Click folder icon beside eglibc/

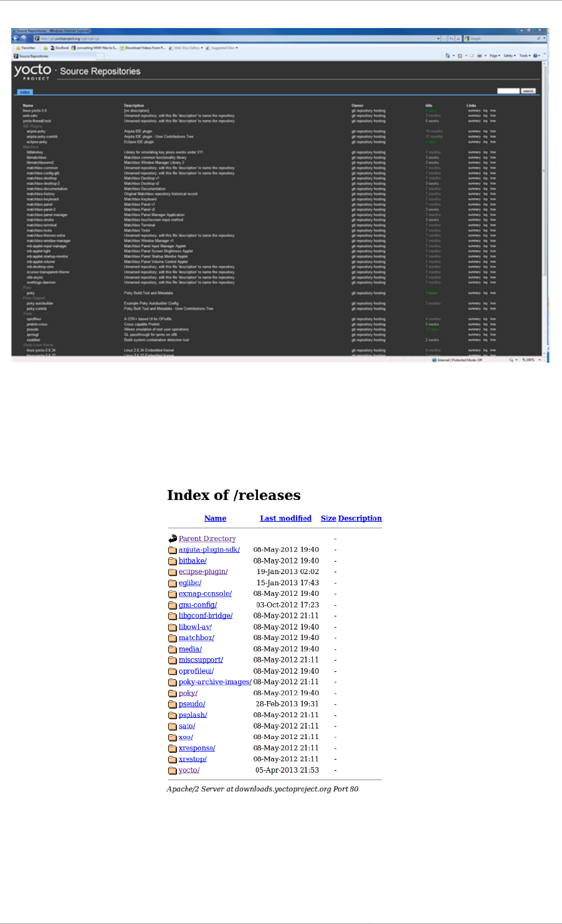173,583
